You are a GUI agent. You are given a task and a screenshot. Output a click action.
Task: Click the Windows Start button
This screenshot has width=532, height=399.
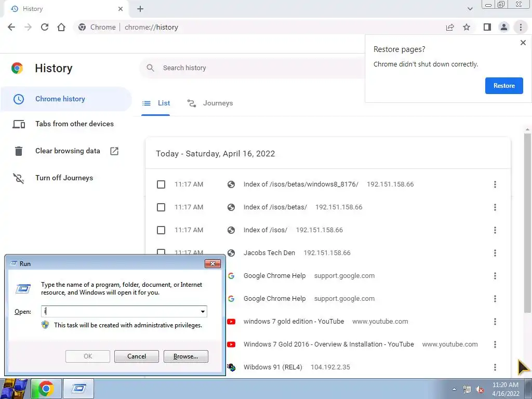click(15, 389)
